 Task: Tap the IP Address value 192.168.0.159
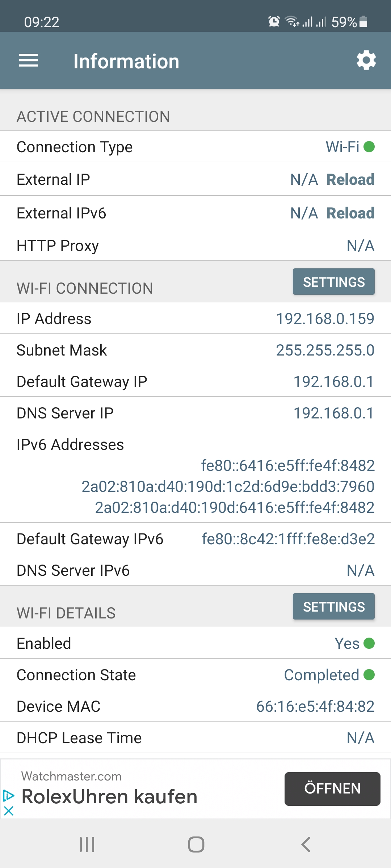coord(325,319)
